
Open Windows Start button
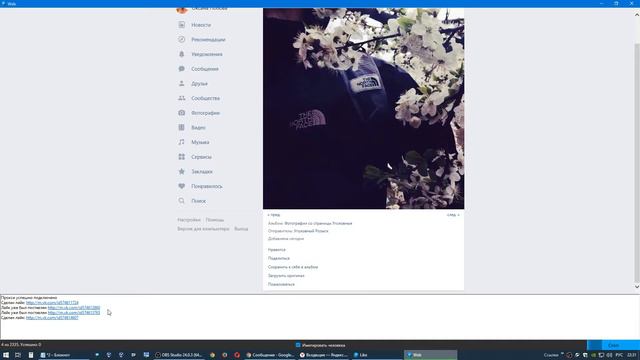[x=6, y=355]
